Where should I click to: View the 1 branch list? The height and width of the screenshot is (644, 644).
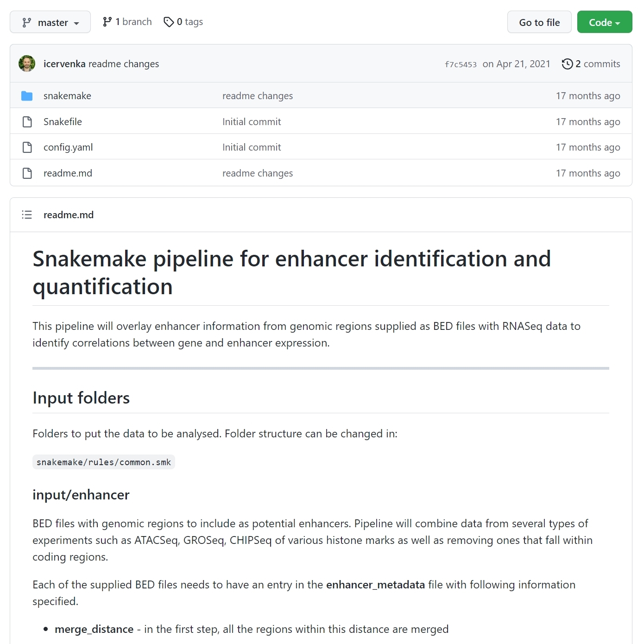coord(127,22)
